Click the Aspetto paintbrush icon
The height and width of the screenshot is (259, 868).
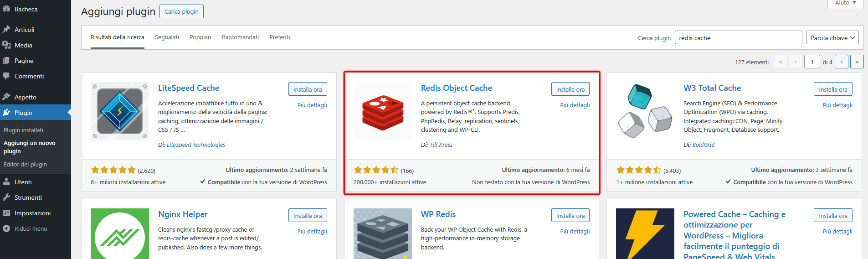click(6, 97)
